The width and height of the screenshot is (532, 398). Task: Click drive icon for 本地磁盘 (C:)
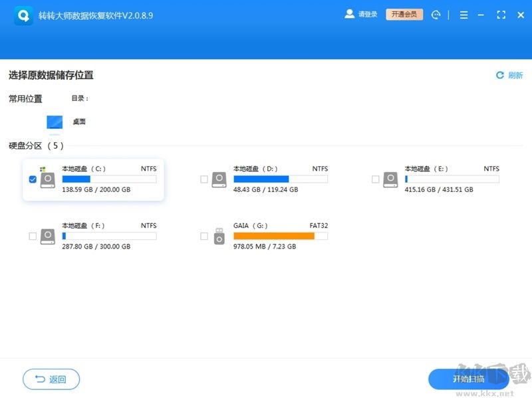click(x=45, y=179)
